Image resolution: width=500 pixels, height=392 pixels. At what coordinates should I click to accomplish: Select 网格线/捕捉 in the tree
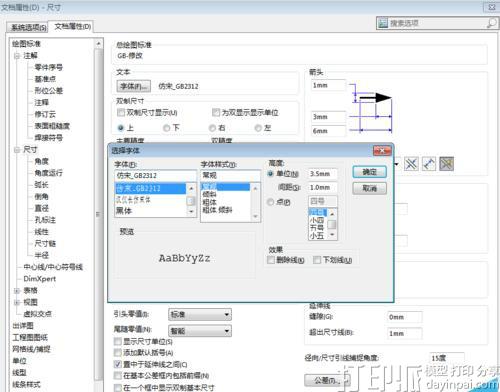(31, 349)
